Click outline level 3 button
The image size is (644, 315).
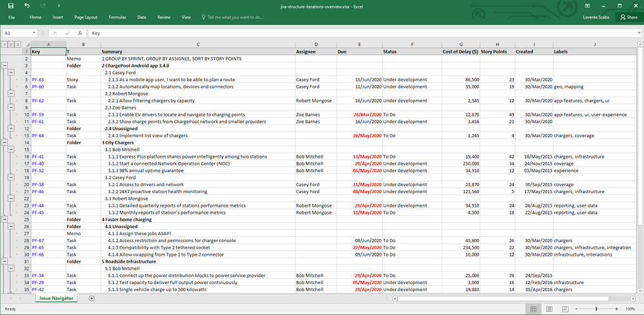coord(17,44)
